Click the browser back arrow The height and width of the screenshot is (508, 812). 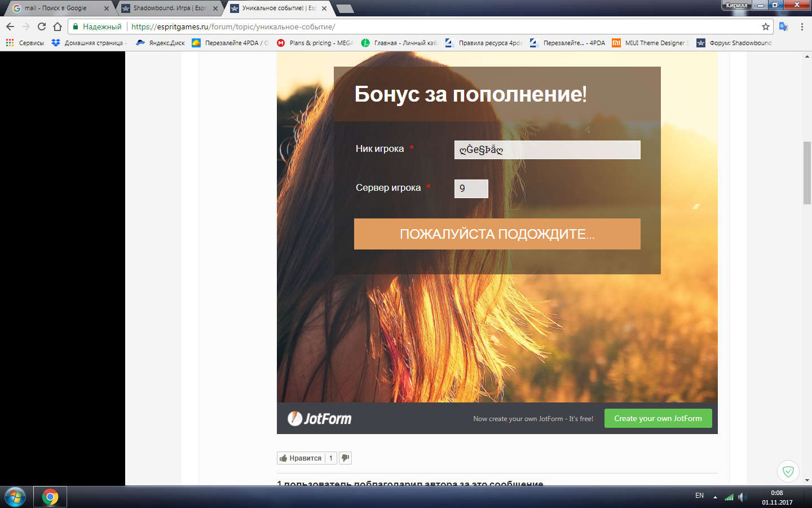(x=10, y=27)
